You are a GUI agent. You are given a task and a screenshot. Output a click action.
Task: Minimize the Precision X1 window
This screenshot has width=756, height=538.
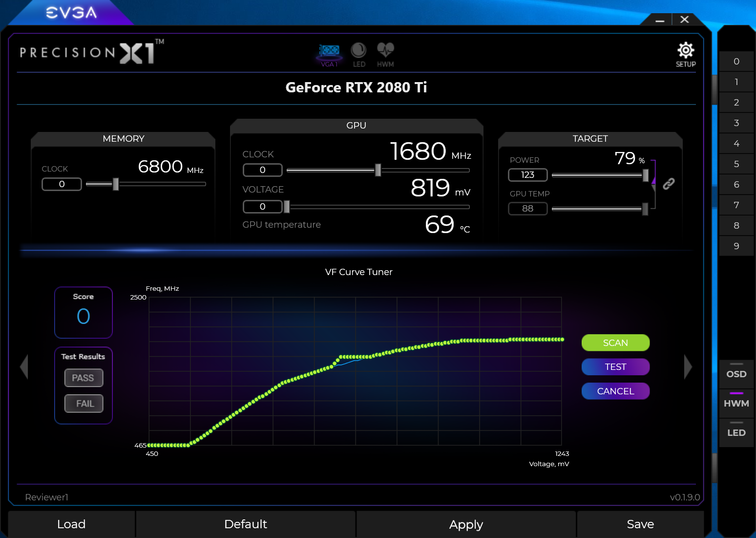tap(660, 20)
